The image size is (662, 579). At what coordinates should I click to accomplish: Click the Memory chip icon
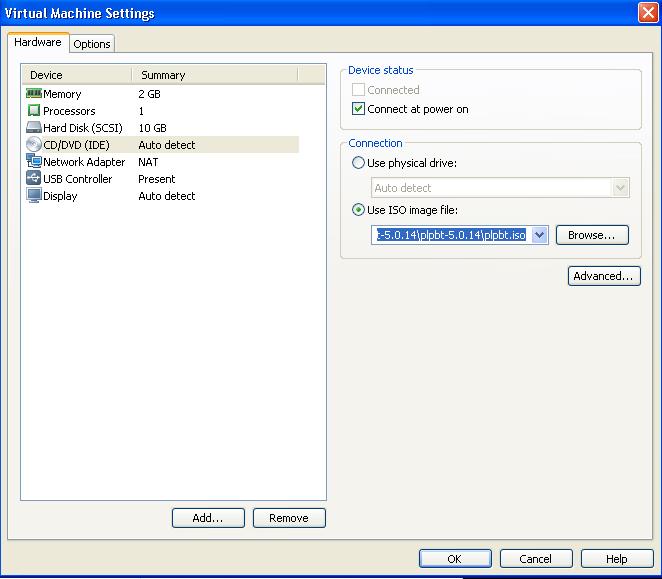[x=34, y=93]
